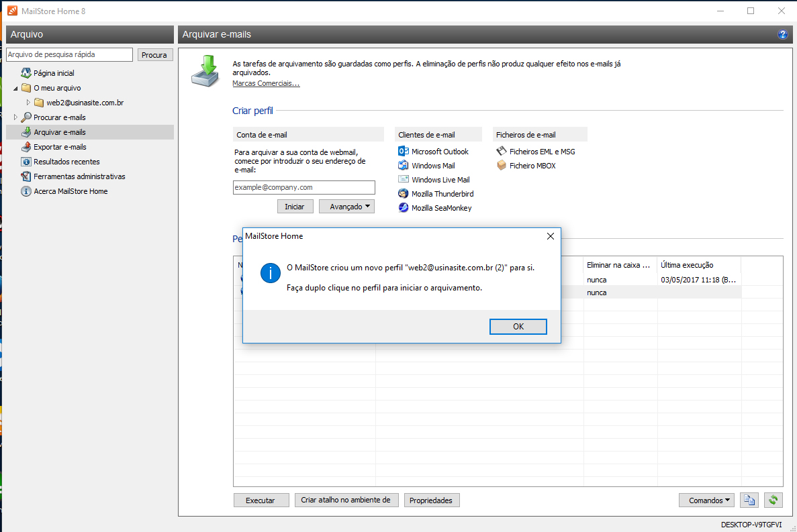
Task: Open help via blue question mark icon
Action: point(782,34)
